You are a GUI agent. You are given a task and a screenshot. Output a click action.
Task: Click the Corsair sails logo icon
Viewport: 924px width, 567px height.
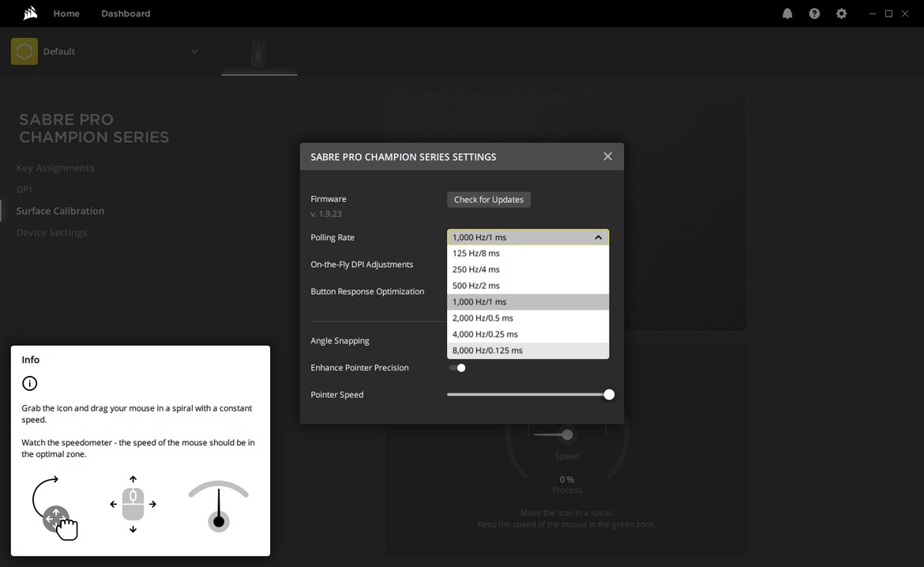pyautogui.click(x=30, y=13)
